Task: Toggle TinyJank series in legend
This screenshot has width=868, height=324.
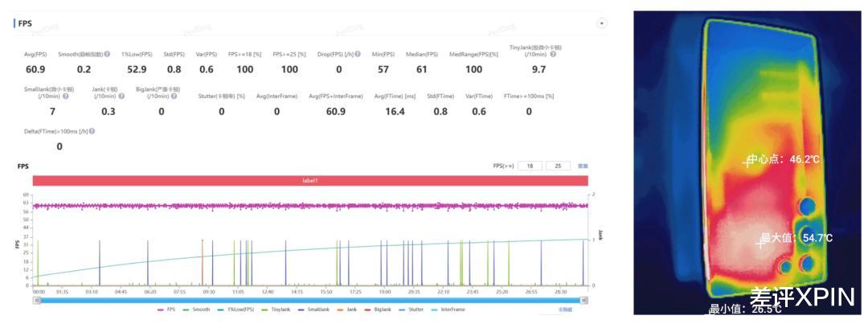Action: click(276, 310)
